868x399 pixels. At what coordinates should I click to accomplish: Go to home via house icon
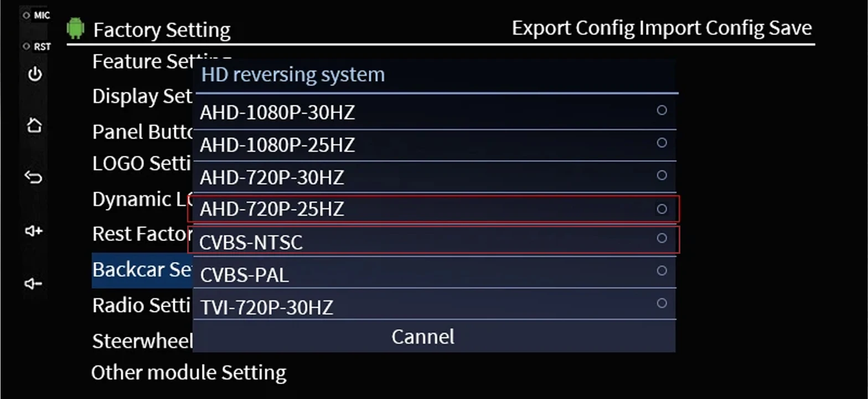tap(34, 125)
